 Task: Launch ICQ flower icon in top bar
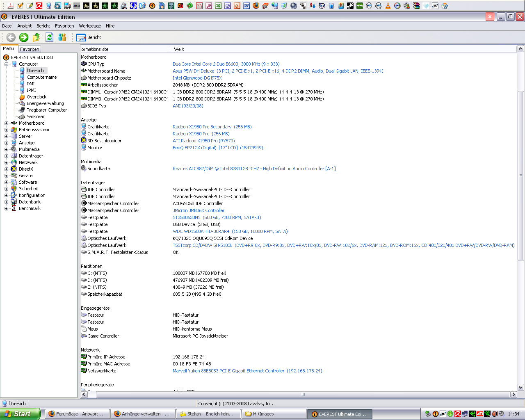[x=190, y=6]
